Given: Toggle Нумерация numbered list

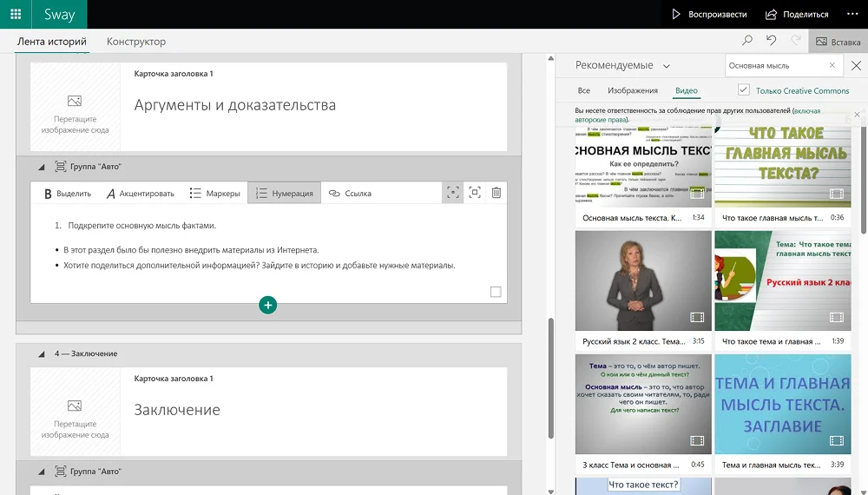Looking at the screenshot, I should [284, 194].
